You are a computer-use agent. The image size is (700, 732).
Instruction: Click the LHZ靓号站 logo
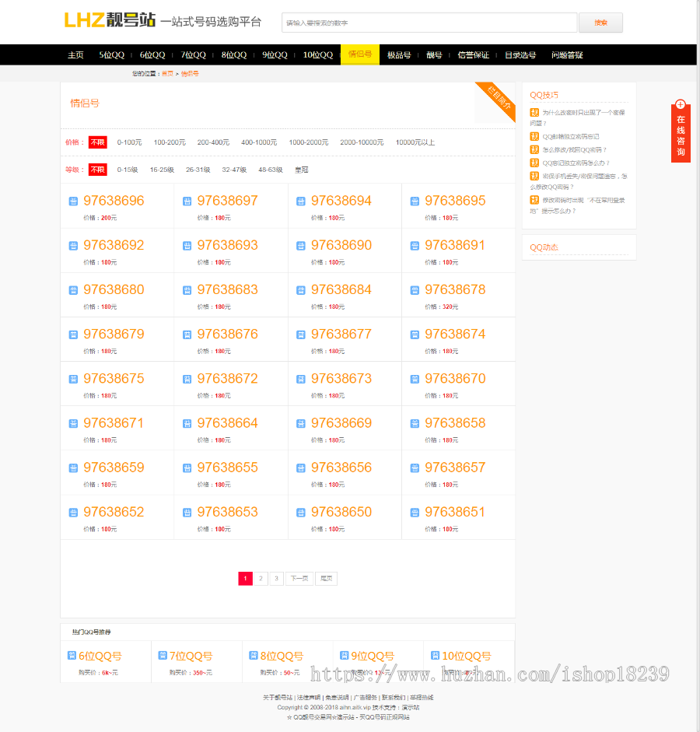click(x=110, y=20)
